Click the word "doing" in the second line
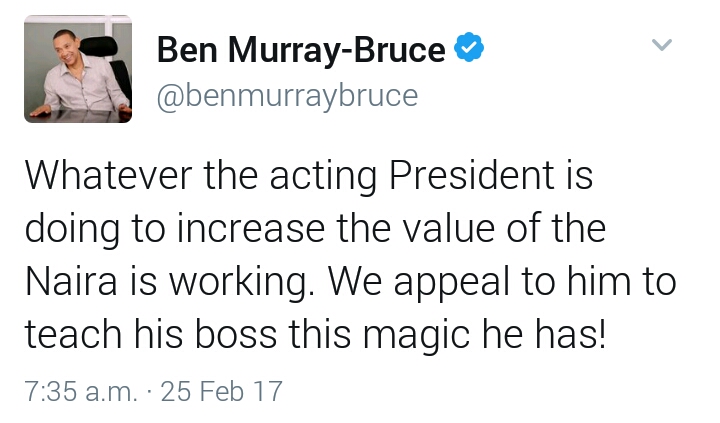 point(72,231)
